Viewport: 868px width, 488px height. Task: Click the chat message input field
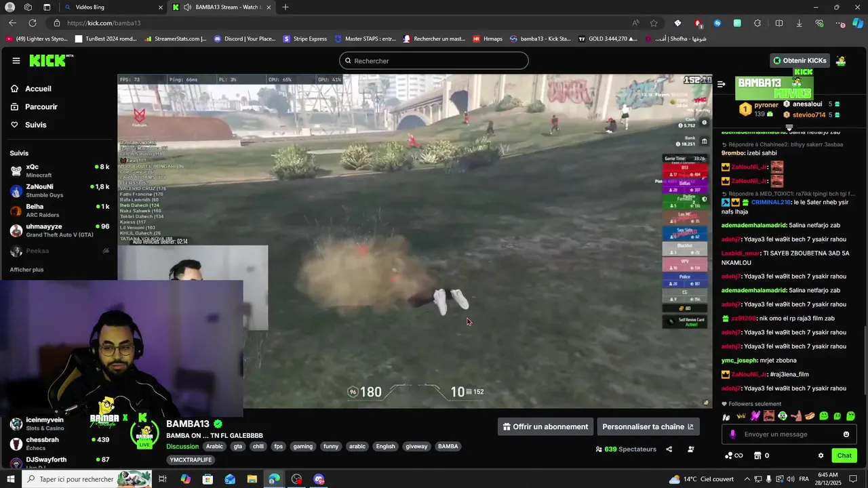pyautogui.click(x=790, y=434)
